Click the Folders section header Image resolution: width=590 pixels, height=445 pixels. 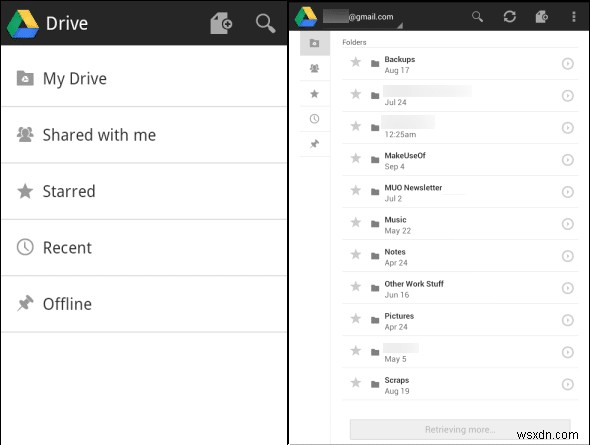pyautogui.click(x=354, y=42)
